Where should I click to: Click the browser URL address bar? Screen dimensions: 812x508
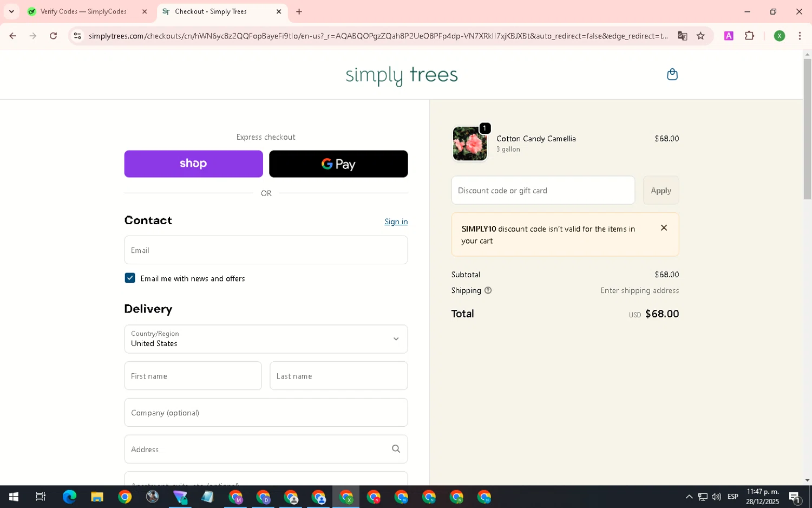coord(378,36)
